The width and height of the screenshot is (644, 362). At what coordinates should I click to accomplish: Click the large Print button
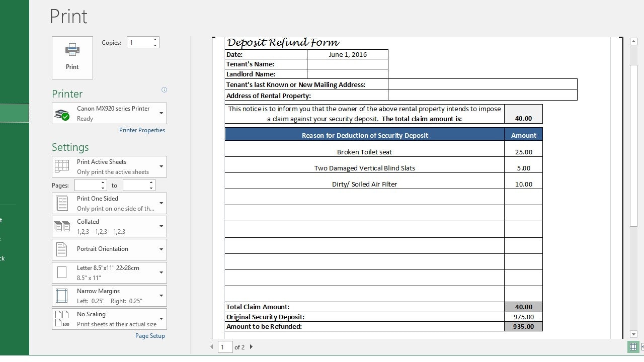pyautogui.click(x=72, y=57)
